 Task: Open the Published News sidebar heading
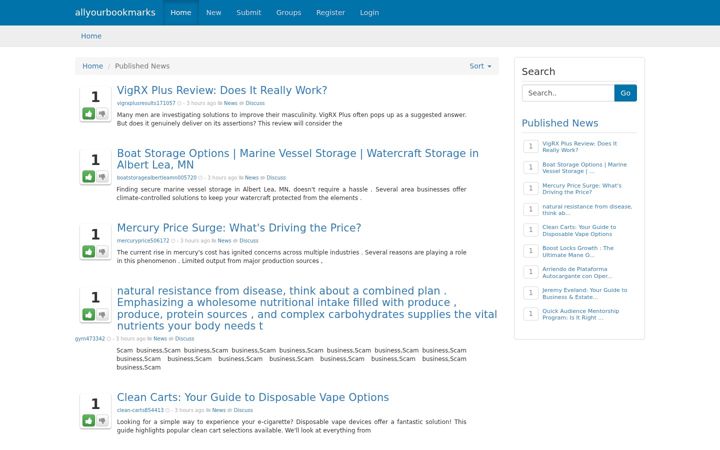pyautogui.click(x=560, y=123)
